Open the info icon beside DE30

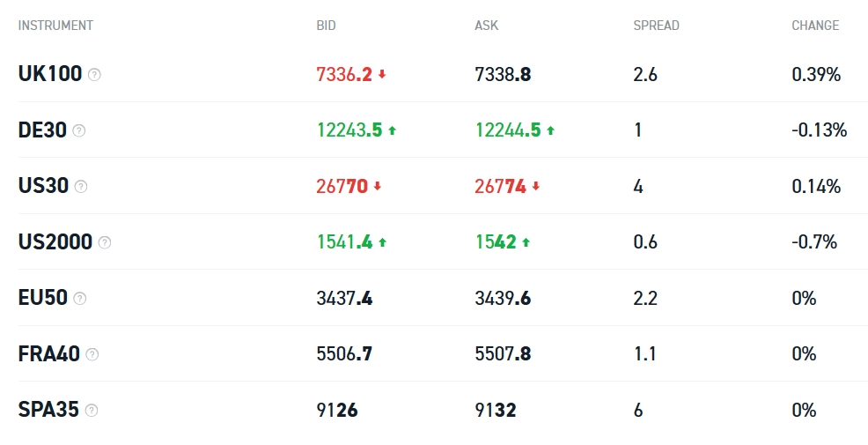(x=79, y=130)
